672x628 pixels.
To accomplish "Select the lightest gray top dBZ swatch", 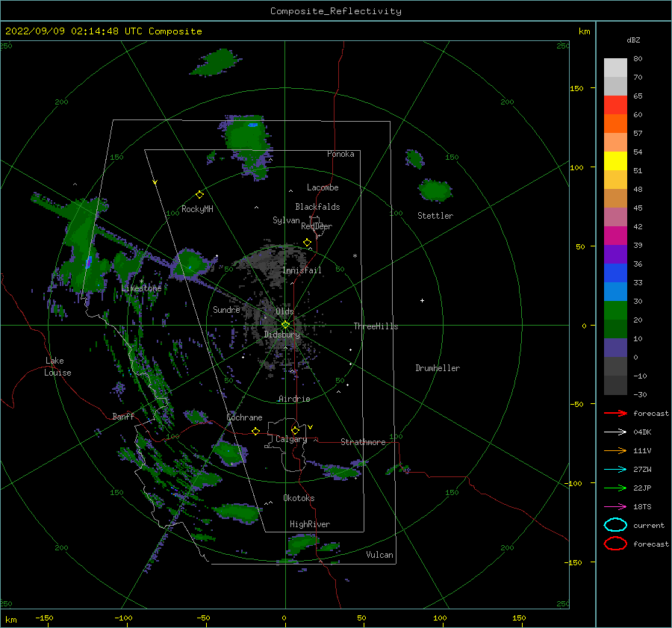I will (x=615, y=68).
